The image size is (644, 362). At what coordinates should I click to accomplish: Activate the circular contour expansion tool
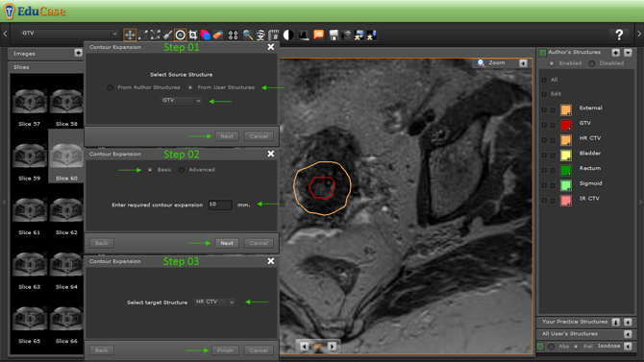(x=180, y=35)
